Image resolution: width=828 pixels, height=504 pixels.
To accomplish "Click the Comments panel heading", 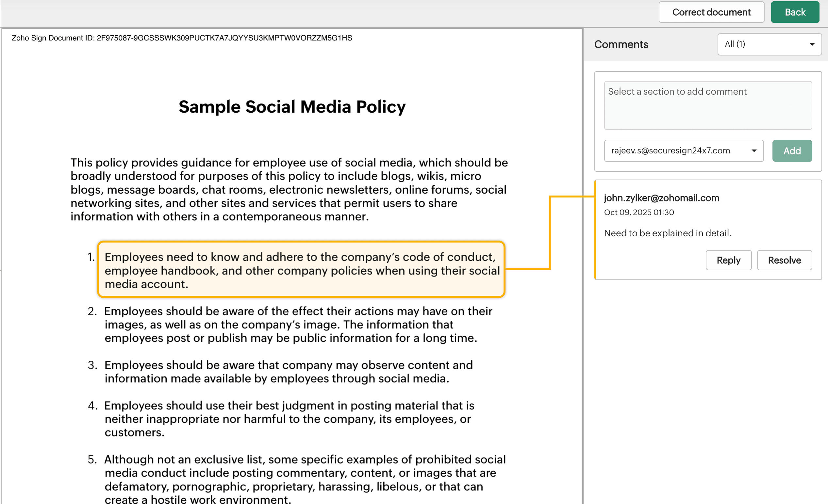I will click(x=621, y=45).
